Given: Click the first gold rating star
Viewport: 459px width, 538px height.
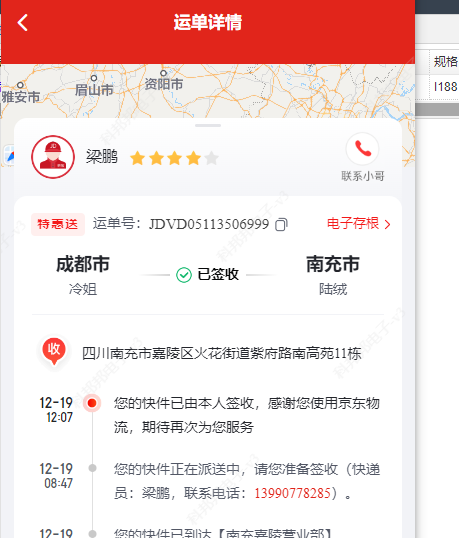Looking at the screenshot, I should [138, 158].
